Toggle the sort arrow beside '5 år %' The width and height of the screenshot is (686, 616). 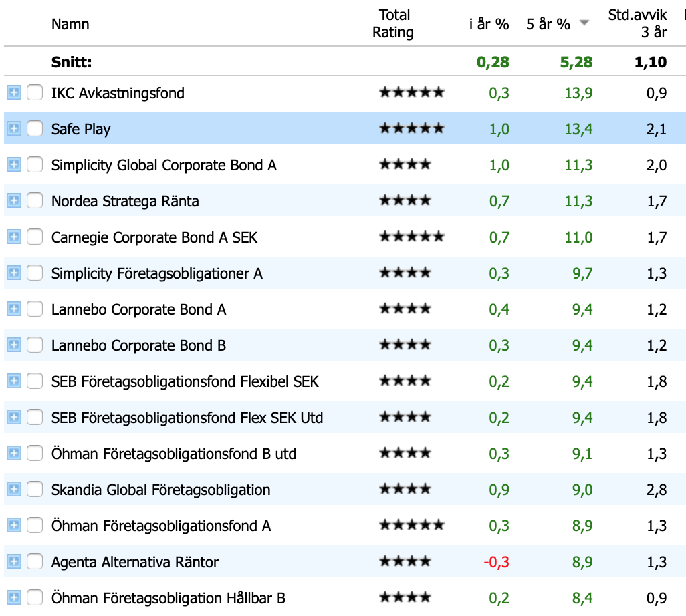point(584,23)
